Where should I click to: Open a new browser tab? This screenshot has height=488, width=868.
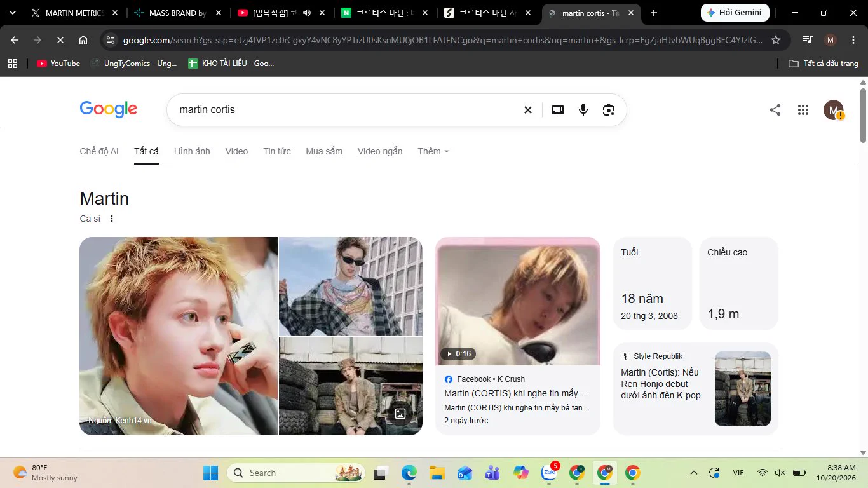tap(654, 13)
